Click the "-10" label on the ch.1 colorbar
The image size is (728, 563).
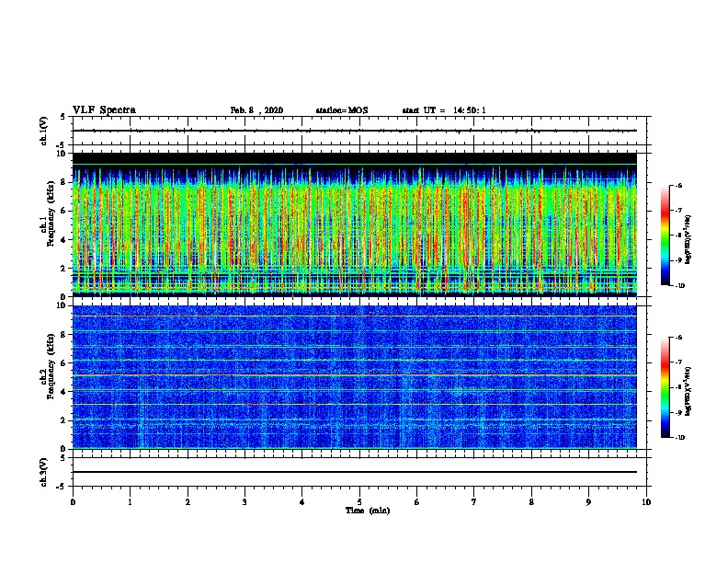(x=679, y=286)
